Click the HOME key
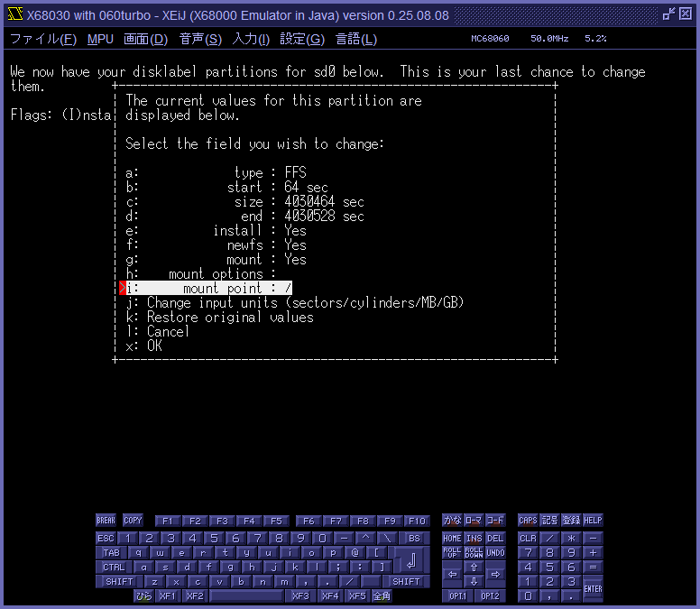This screenshot has width=700, height=609. click(452, 538)
